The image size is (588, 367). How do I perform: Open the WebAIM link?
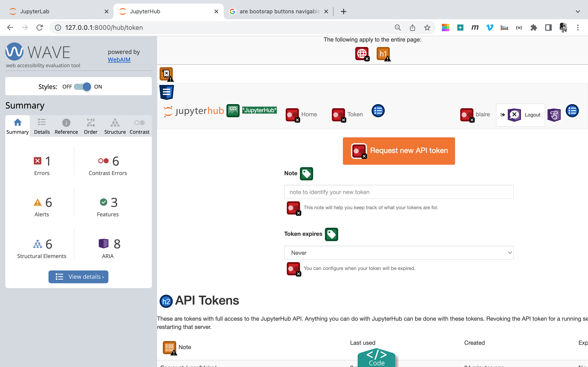point(119,59)
